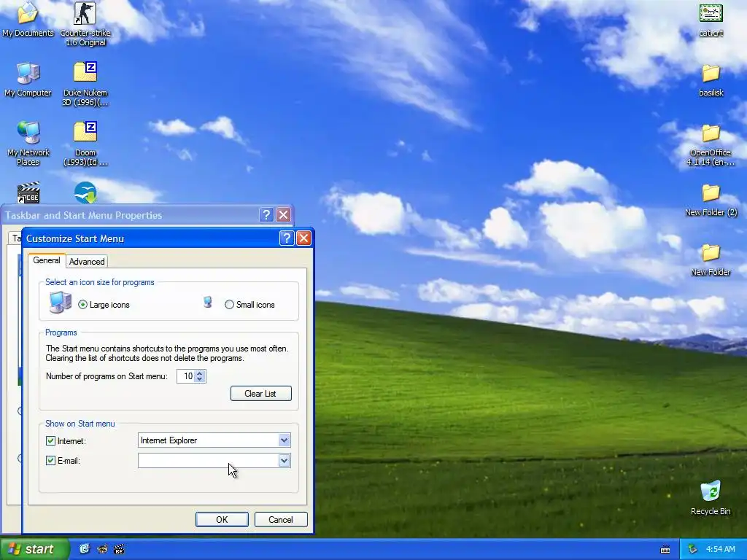Click first Quick Launch icon beside start
This screenshot has width=747, height=560.
click(x=85, y=549)
